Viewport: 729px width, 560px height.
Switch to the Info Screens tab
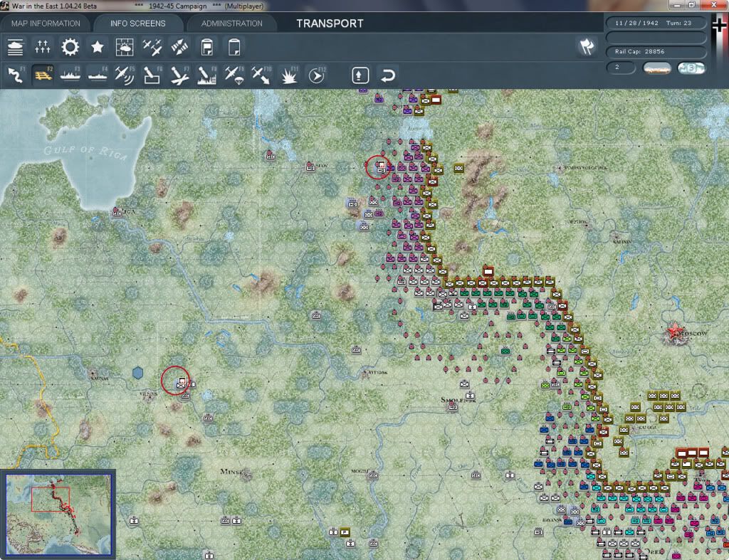[x=137, y=23]
